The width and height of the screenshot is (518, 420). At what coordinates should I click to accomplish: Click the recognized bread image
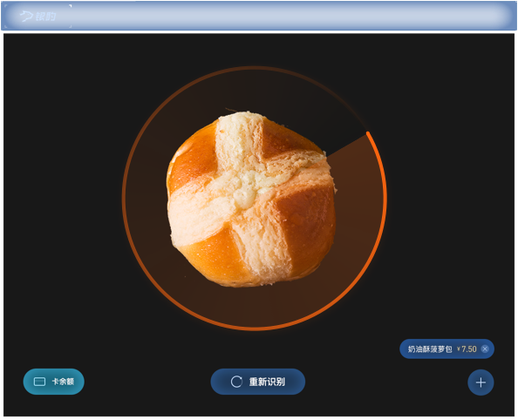click(252, 199)
